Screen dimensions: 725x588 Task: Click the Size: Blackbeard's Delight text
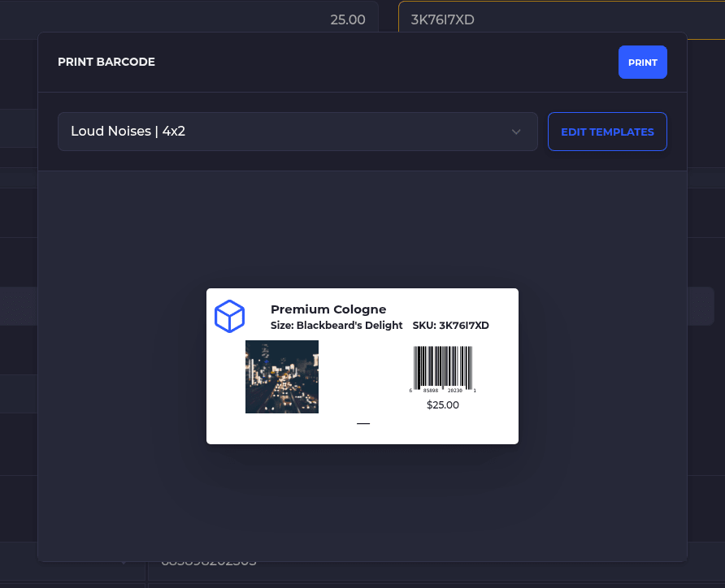(x=336, y=325)
